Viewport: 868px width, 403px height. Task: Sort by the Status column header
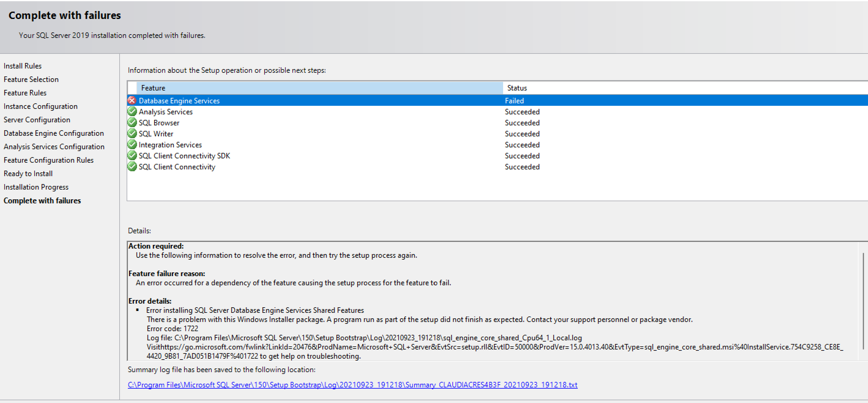517,88
